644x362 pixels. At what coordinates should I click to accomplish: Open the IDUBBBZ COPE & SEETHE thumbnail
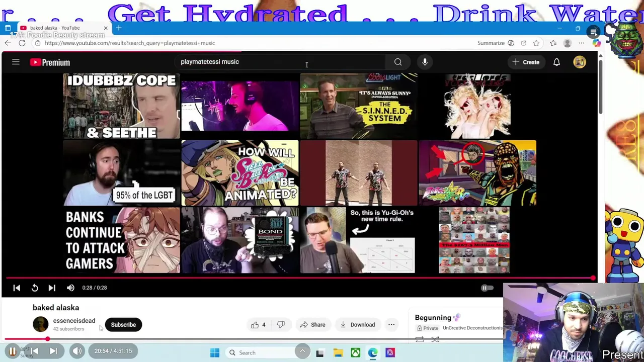(121, 106)
